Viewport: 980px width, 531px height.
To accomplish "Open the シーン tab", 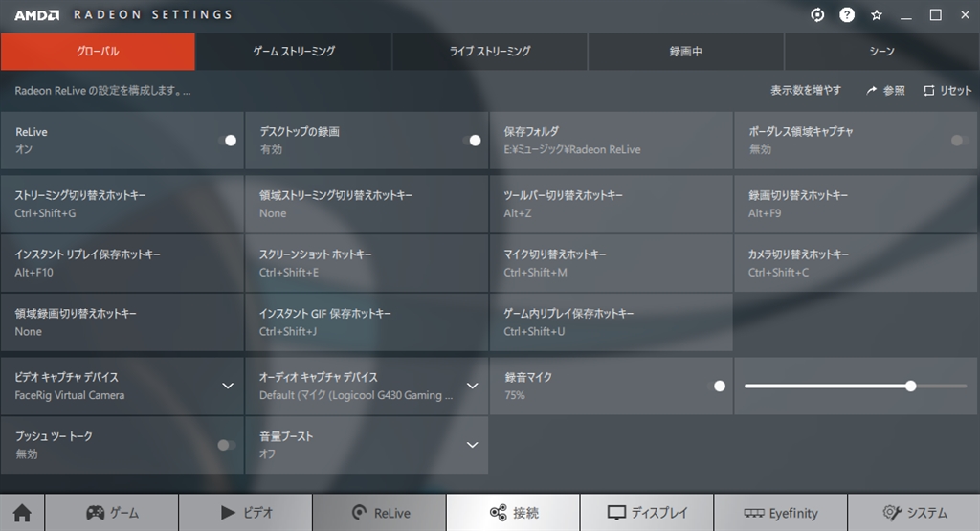I will [x=881, y=52].
